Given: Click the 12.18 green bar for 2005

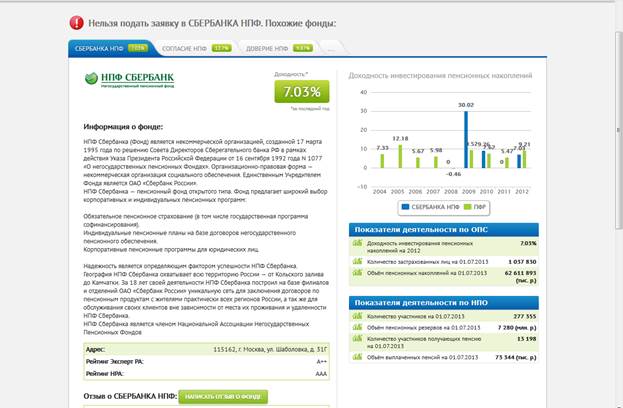Looking at the screenshot, I should (x=400, y=156).
